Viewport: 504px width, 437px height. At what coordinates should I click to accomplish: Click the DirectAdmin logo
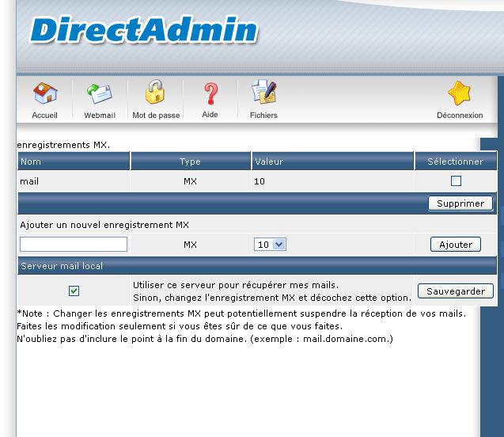pyautogui.click(x=144, y=30)
